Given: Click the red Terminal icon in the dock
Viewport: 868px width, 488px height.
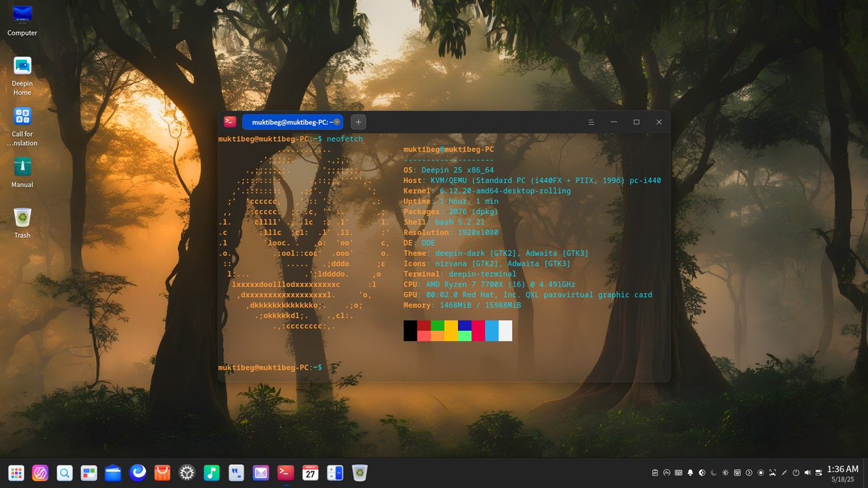Looking at the screenshot, I should pos(286,473).
